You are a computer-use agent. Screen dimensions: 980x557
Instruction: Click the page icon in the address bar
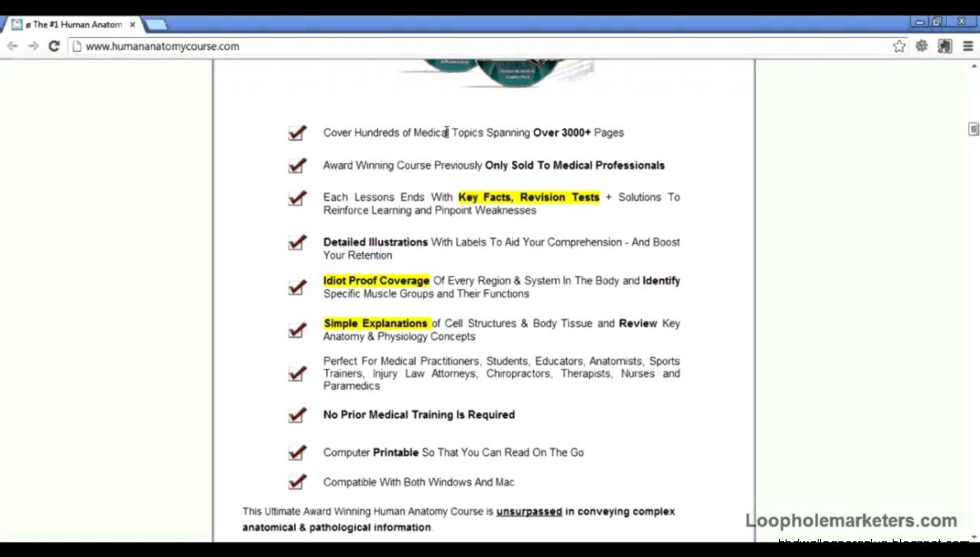(x=77, y=45)
